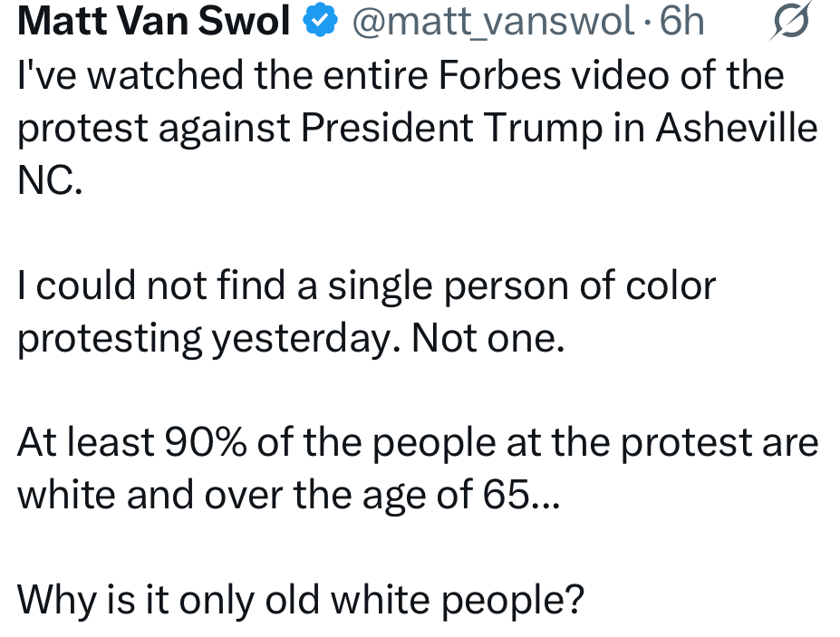Viewport: 840px width, 637px height.
Task: Select the line "I could not find a single person of color"
Action: coord(366,286)
